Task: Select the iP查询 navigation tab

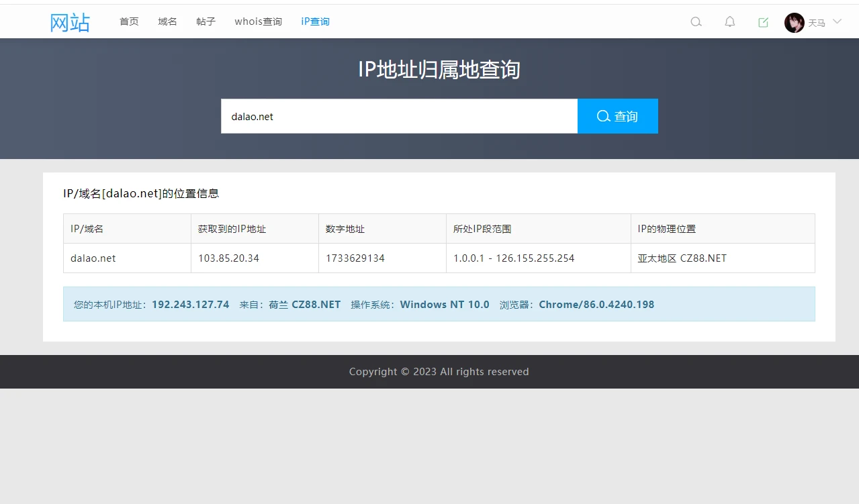Action: 315,21
